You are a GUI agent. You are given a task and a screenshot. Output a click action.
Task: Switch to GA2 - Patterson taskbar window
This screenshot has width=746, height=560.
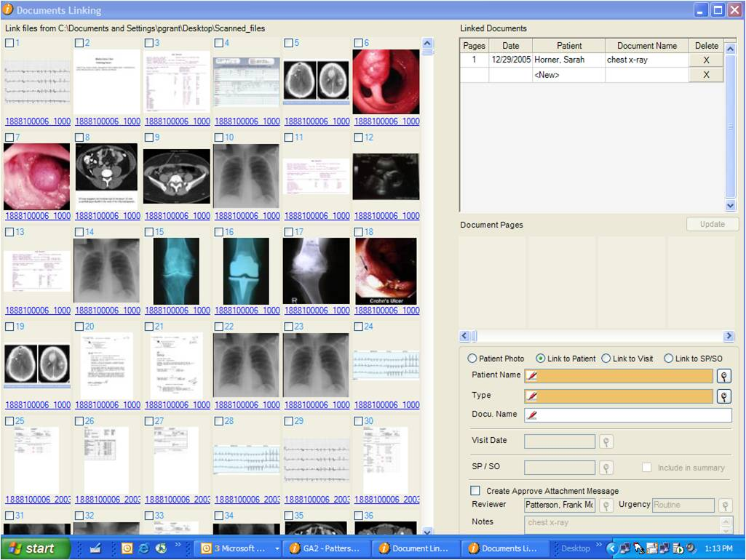coord(328,548)
